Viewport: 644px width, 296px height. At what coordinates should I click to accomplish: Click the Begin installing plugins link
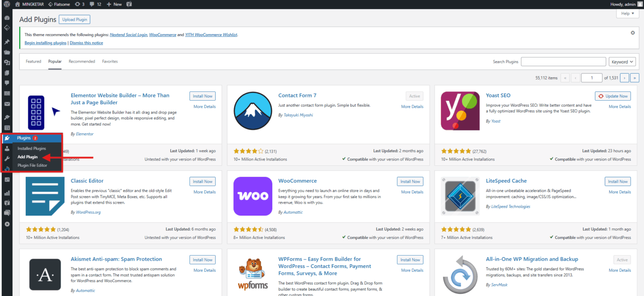(x=46, y=43)
